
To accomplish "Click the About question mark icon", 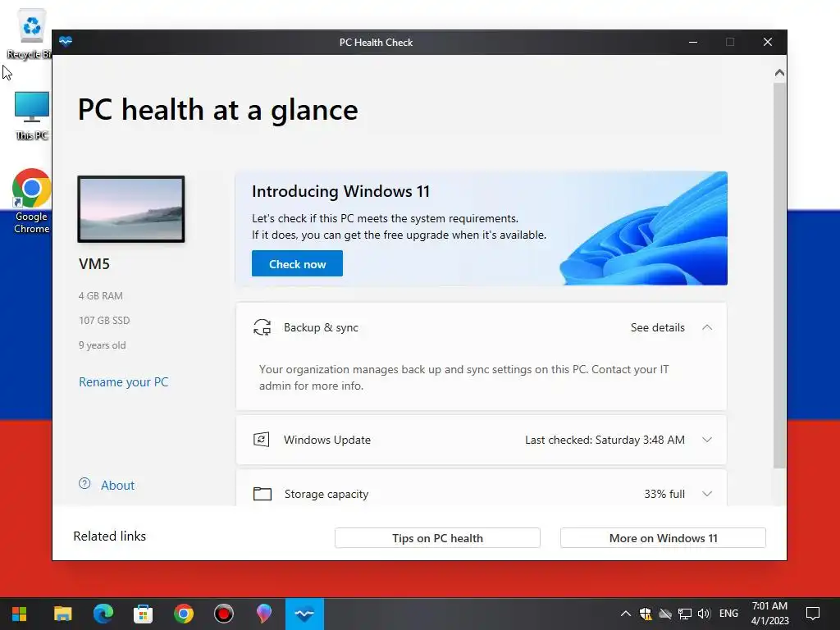I will [x=84, y=484].
